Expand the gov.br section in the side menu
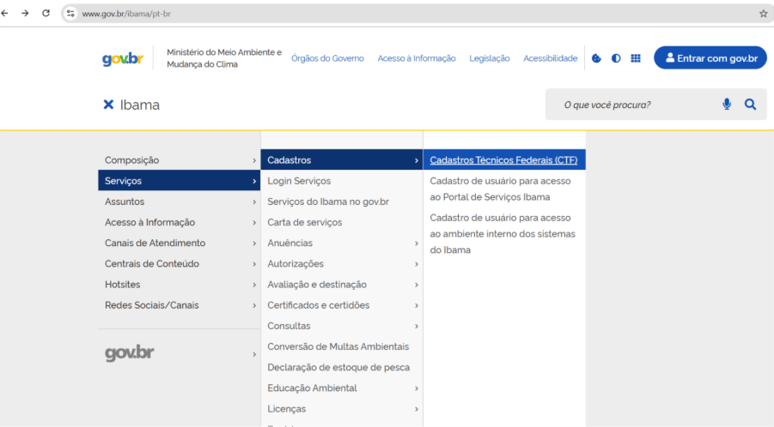This screenshot has height=427, width=774. coord(179,354)
